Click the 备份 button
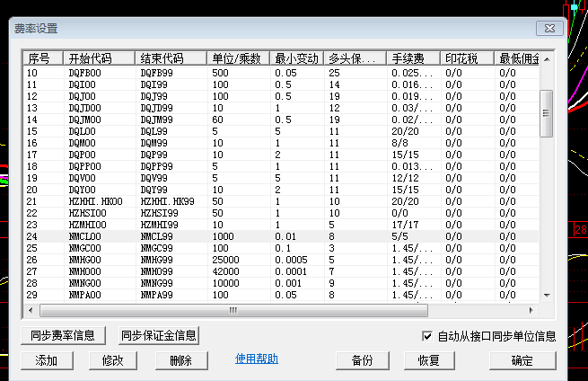This screenshot has height=381, width=588. (363, 360)
